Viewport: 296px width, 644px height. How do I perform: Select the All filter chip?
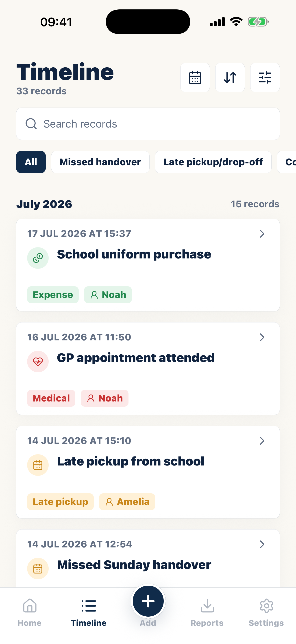coord(31,162)
